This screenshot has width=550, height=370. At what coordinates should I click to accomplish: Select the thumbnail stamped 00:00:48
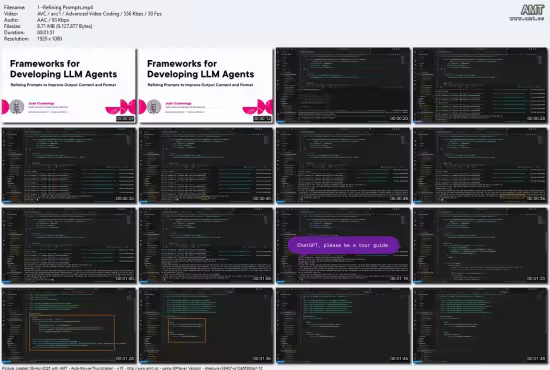[343, 165]
